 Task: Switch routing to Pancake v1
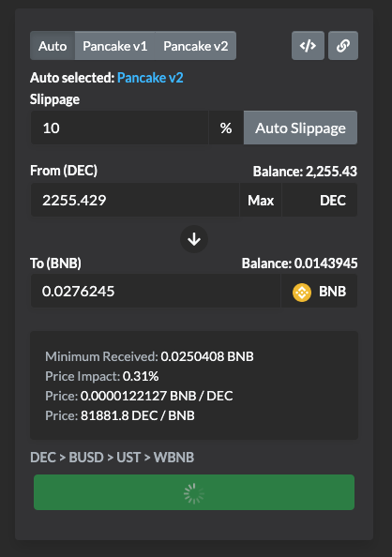click(115, 46)
